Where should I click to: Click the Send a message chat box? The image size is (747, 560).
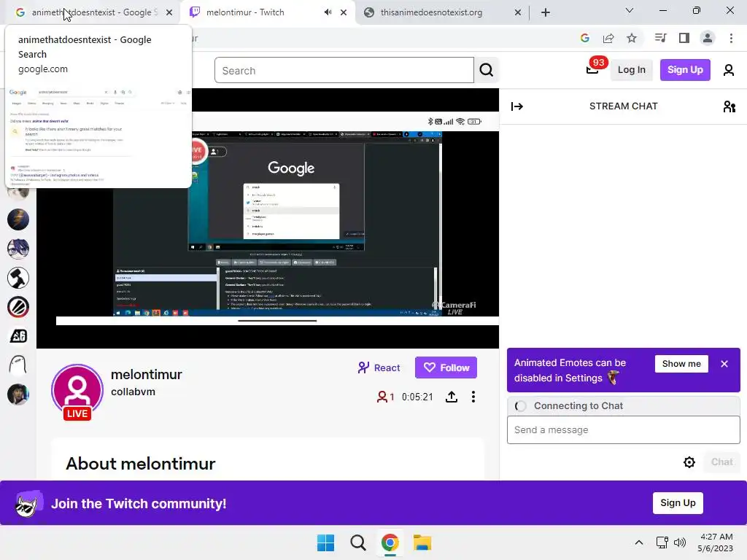pyautogui.click(x=623, y=430)
